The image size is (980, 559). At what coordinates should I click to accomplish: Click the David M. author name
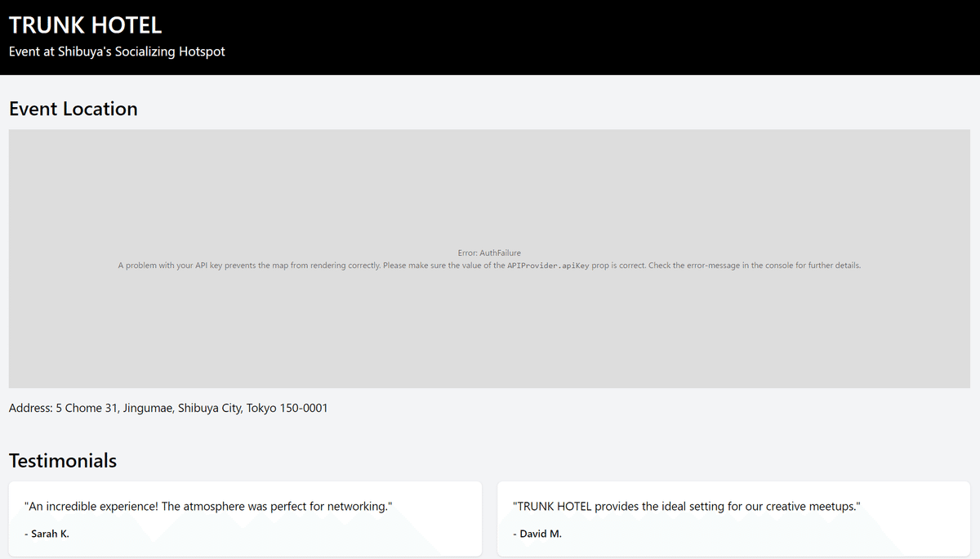click(x=537, y=534)
